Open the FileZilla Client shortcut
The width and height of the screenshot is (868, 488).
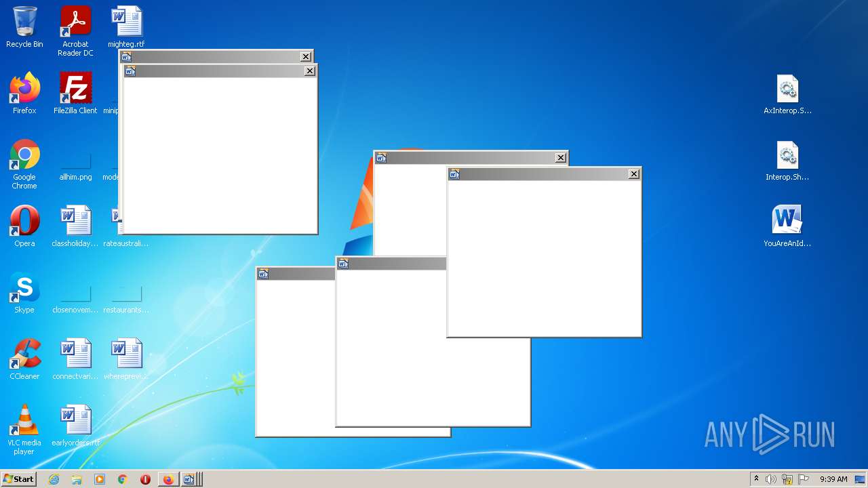click(x=75, y=94)
